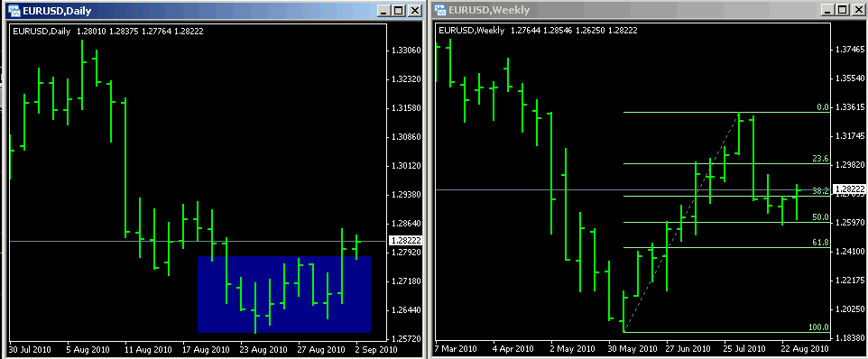The height and width of the screenshot is (359, 868).
Task: Click the 1.18380 price on Weekly axis
Action: (x=849, y=337)
